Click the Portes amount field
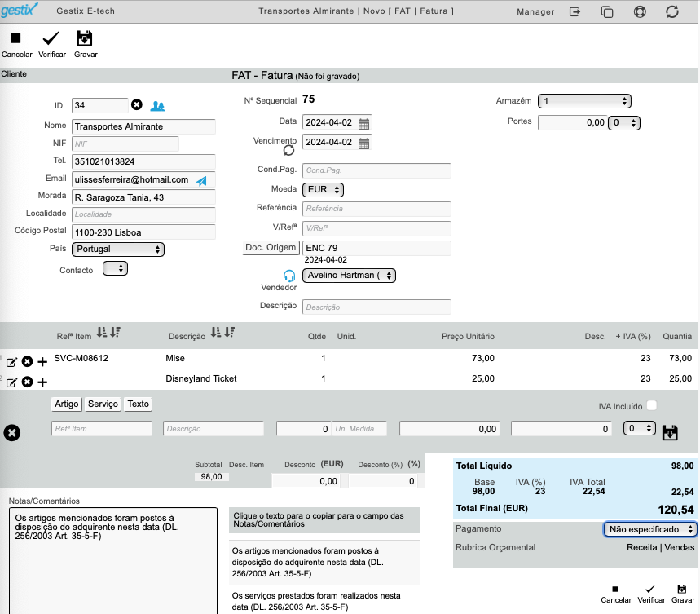The height and width of the screenshot is (614, 700). [572, 123]
